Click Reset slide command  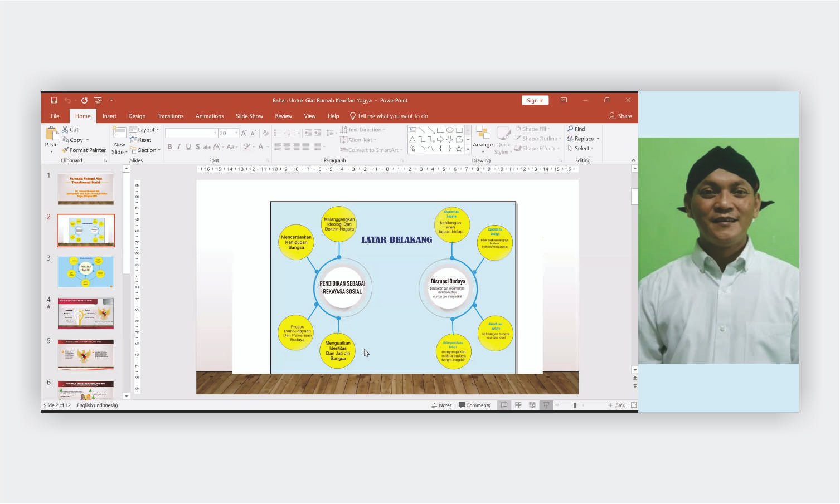141,140
